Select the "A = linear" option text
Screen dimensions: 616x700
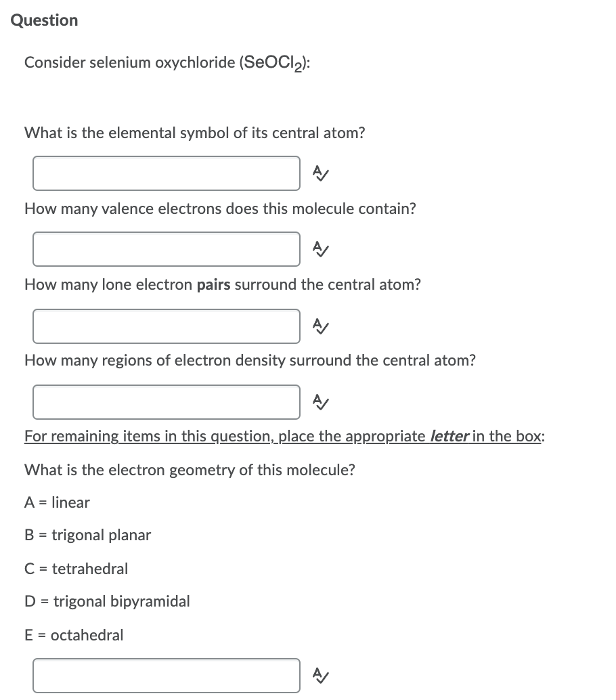[x=57, y=502]
